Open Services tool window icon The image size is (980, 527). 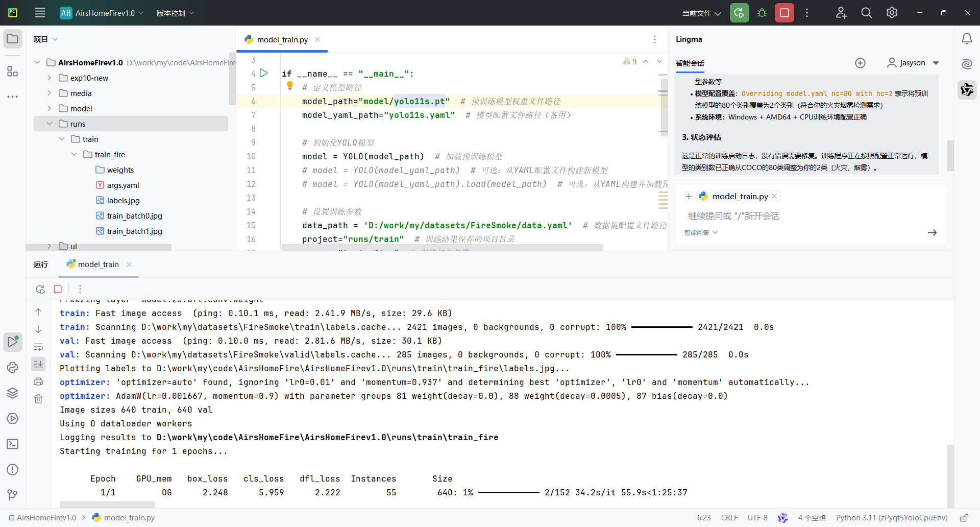tap(13, 418)
